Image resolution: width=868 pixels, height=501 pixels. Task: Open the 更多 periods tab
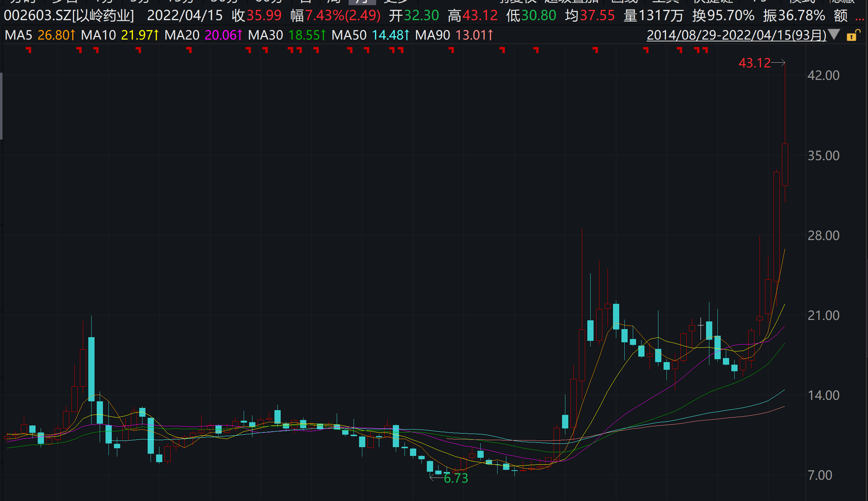tap(396, 1)
